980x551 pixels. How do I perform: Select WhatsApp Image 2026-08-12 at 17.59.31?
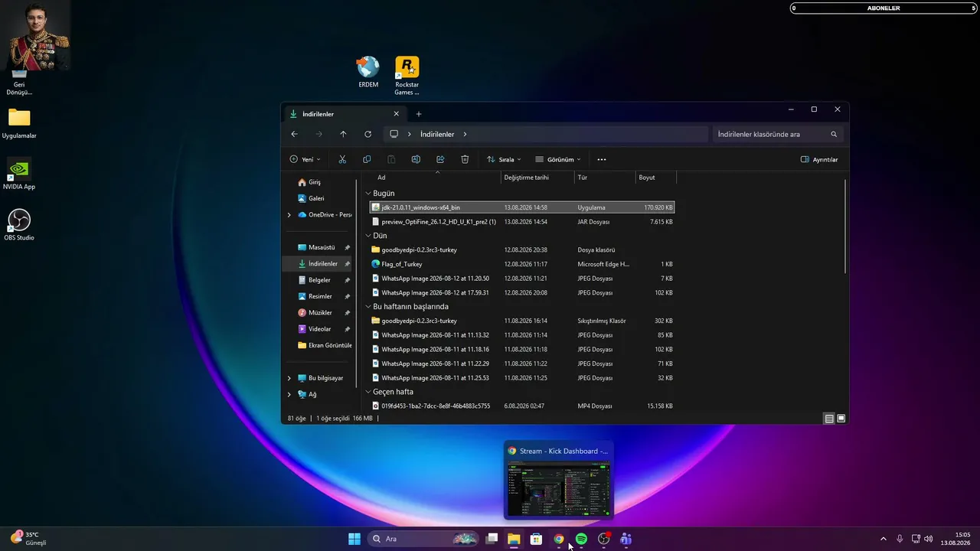(521, 292)
